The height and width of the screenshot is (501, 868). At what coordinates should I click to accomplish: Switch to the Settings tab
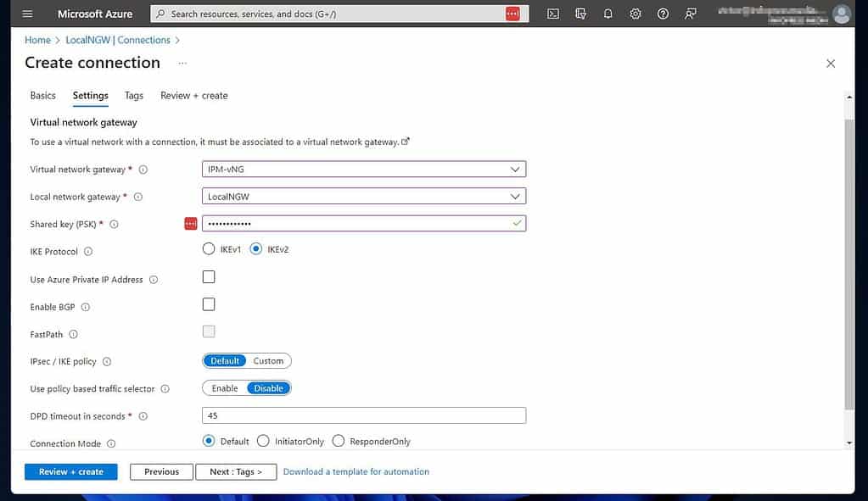click(x=90, y=96)
